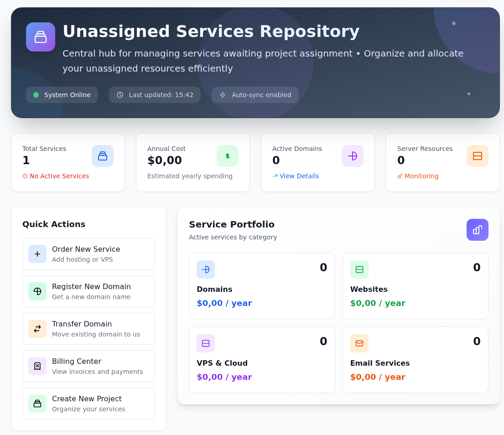The width and height of the screenshot is (504, 435).
Task: Click the repository logo icon in header
Action: click(41, 37)
